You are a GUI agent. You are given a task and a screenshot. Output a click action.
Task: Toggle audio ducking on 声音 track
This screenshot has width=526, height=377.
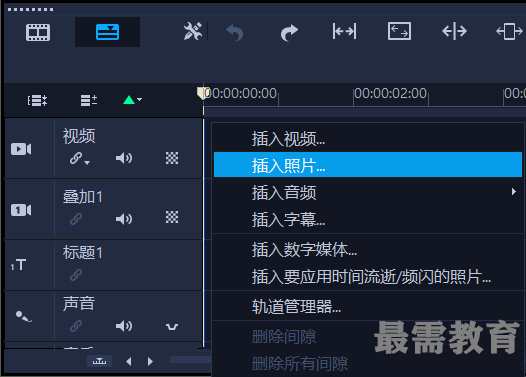pos(172,326)
